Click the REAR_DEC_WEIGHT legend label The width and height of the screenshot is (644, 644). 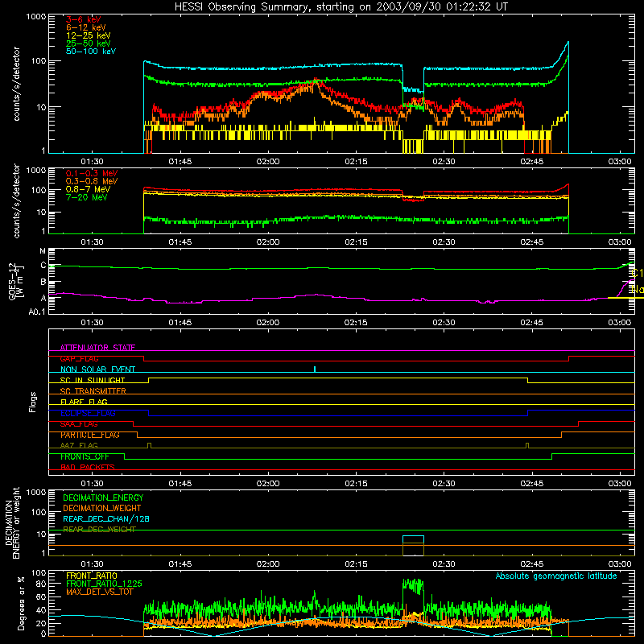[99, 530]
